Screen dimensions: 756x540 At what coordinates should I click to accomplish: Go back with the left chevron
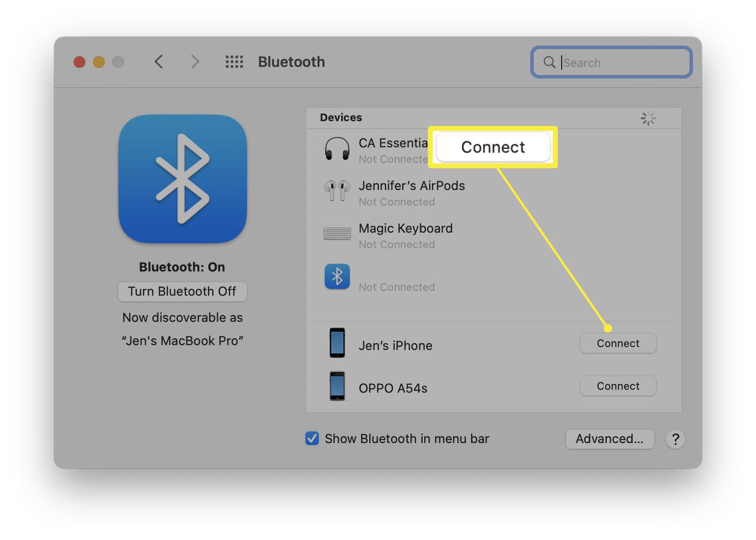tap(159, 62)
